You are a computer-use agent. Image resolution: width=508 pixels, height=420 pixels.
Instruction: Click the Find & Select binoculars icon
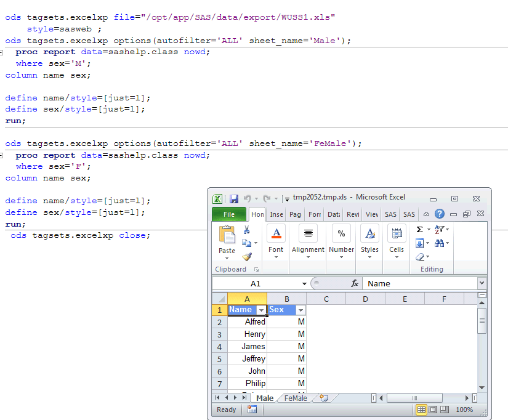pyautogui.click(x=440, y=241)
